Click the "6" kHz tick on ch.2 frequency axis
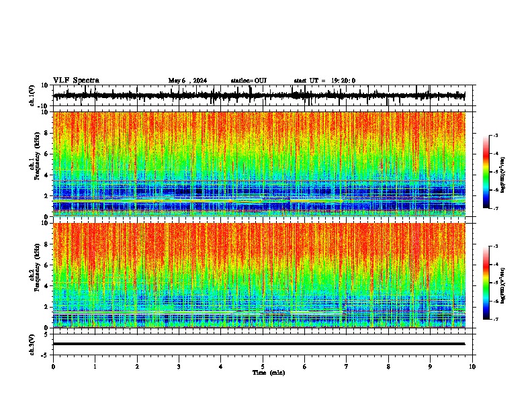This screenshot has width=532, height=411. coord(46,265)
